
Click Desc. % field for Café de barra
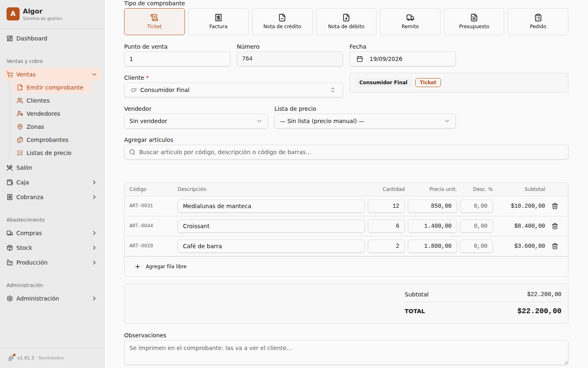[x=477, y=246]
